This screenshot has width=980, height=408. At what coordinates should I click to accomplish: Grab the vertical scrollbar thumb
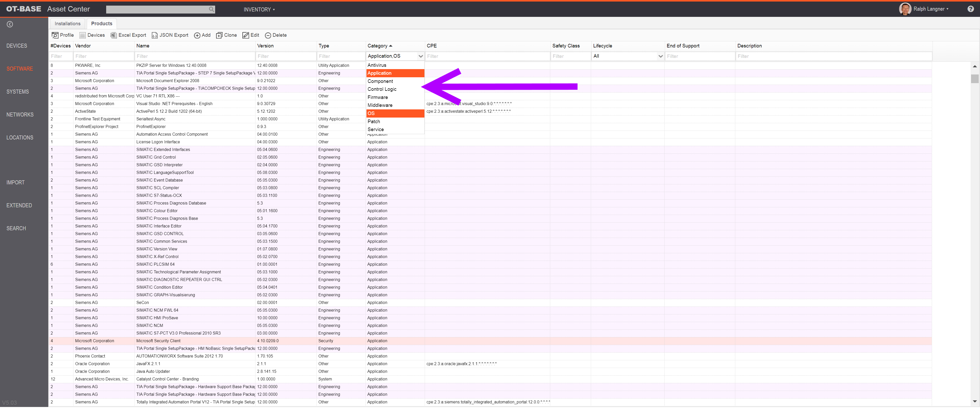[974, 79]
